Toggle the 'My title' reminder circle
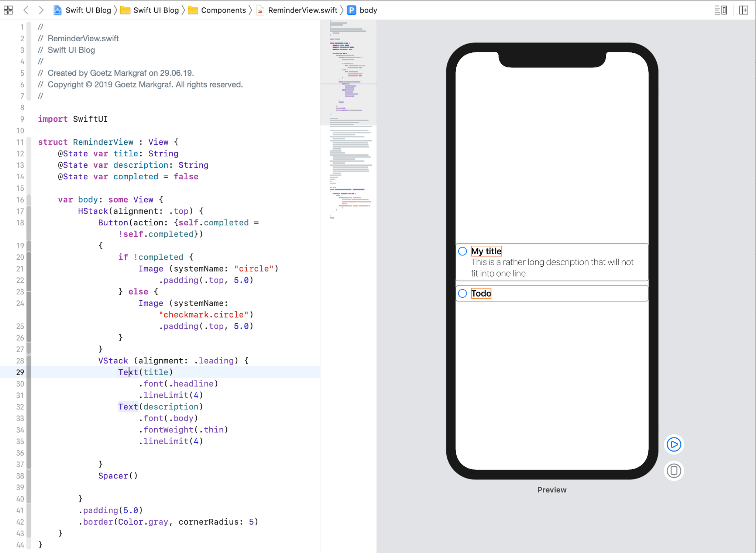756x553 pixels. (x=463, y=251)
